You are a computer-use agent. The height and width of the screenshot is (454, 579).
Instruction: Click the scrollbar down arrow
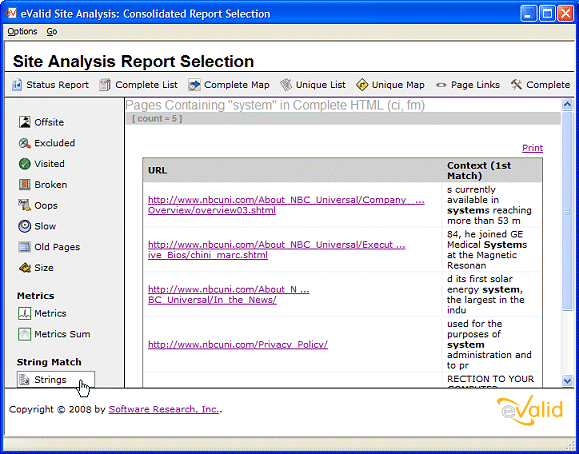[x=567, y=380]
